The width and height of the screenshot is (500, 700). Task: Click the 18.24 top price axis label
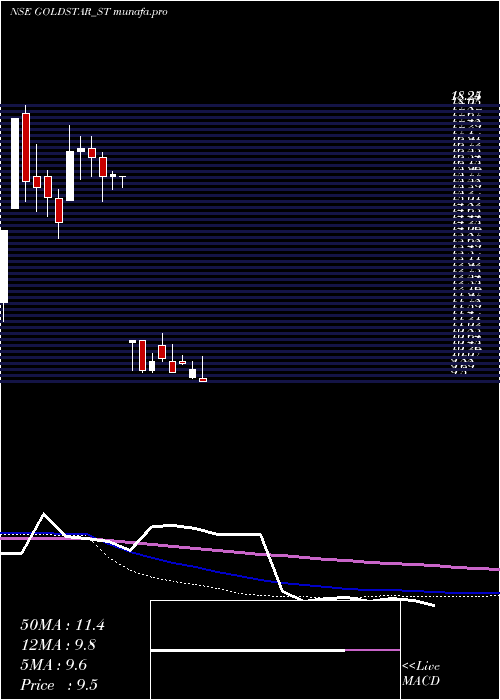466,95
